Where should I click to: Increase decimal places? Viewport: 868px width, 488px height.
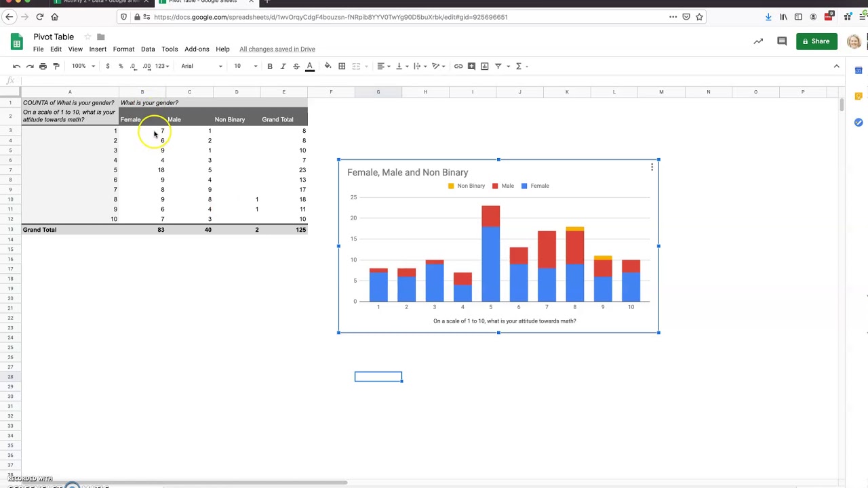click(146, 66)
